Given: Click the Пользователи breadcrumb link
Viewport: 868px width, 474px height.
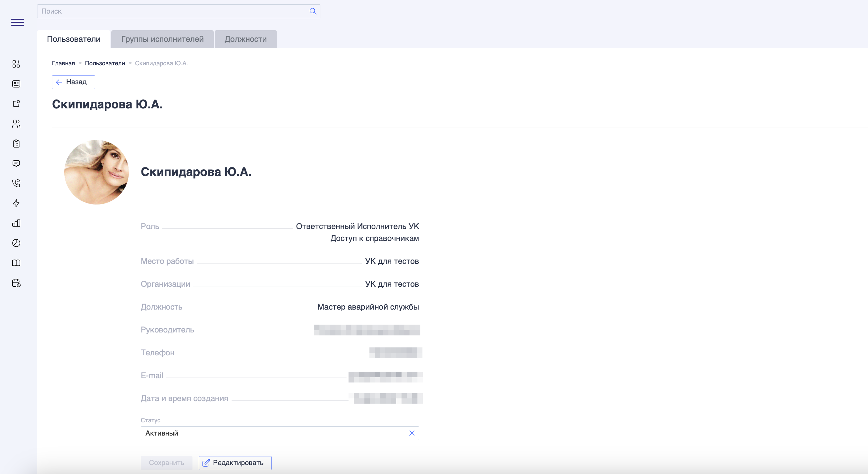Looking at the screenshot, I should click(105, 63).
